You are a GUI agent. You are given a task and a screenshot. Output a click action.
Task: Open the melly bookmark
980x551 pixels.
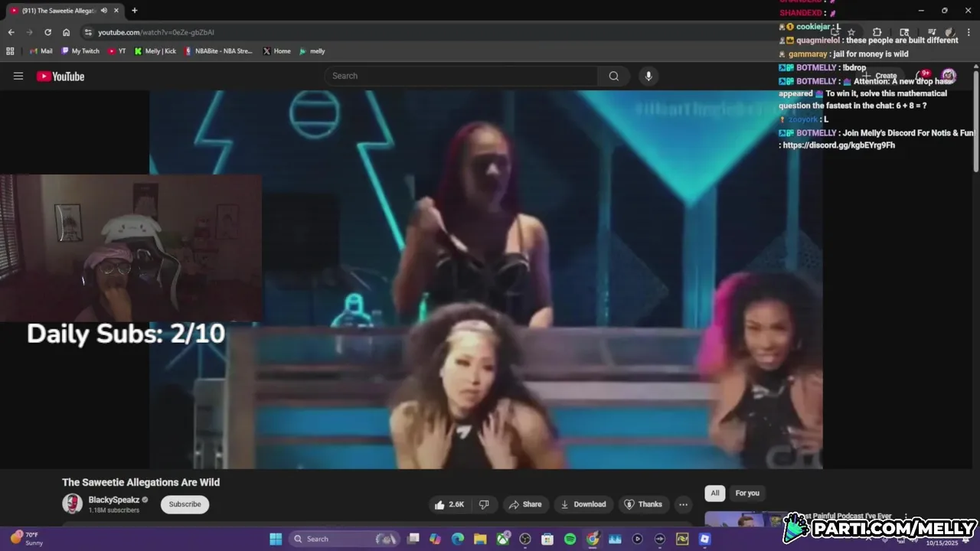312,51
